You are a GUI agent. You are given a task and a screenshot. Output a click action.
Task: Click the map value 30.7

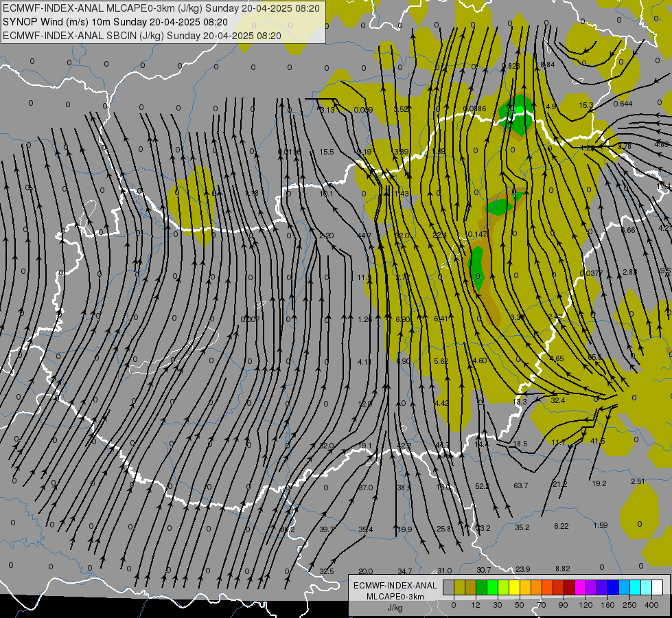[483, 570]
